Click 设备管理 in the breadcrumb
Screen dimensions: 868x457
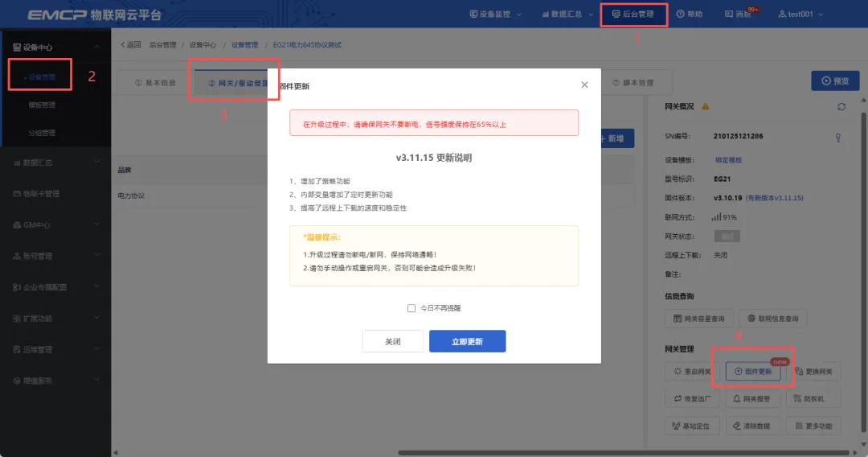tap(244, 45)
